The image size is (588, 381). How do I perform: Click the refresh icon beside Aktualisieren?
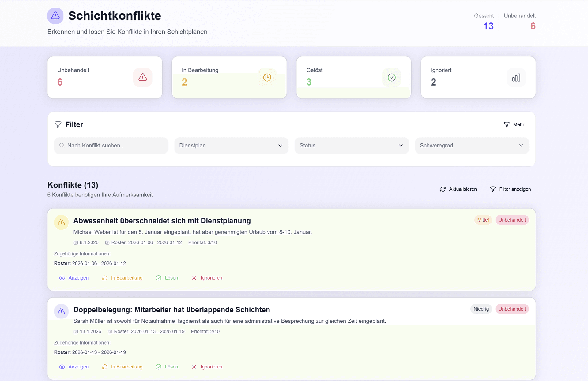pos(442,189)
